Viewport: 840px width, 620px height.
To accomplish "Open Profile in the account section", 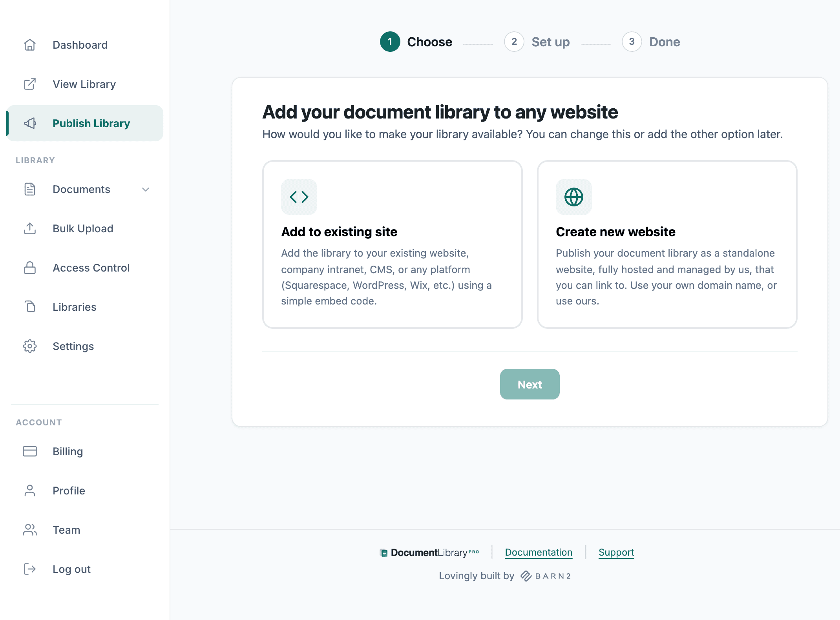I will [85, 491].
